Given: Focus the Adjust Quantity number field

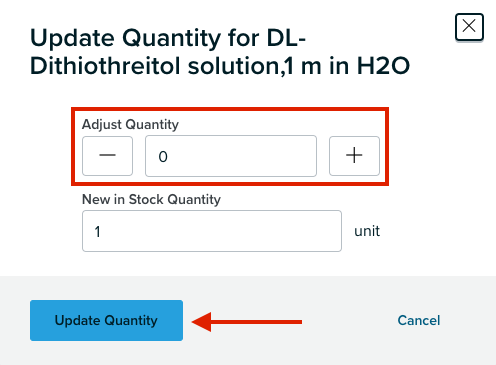Looking at the screenshot, I should [231, 156].
